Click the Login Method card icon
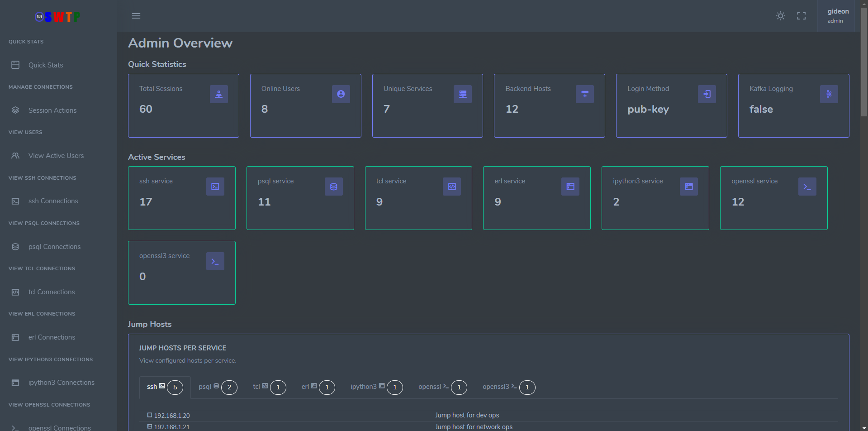 (x=707, y=94)
